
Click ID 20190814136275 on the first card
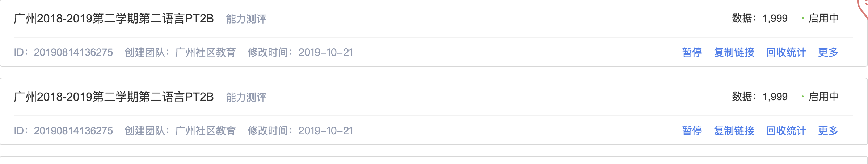pyautogui.click(x=63, y=52)
